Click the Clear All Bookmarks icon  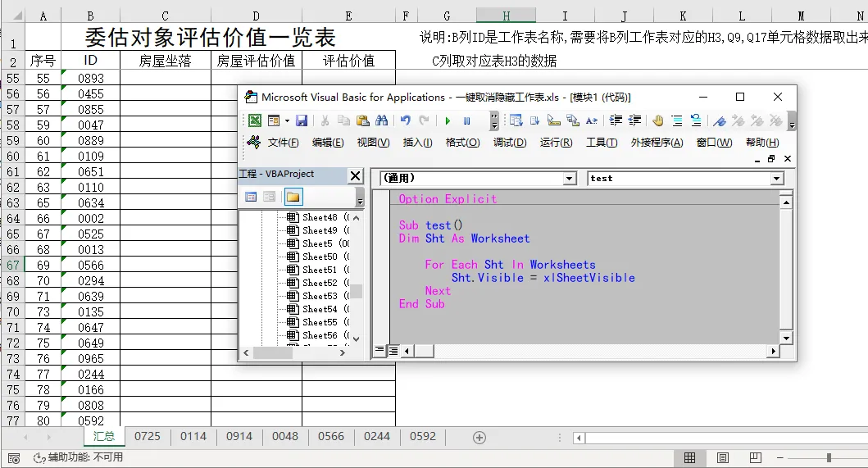pyautogui.click(x=775, y=120)
